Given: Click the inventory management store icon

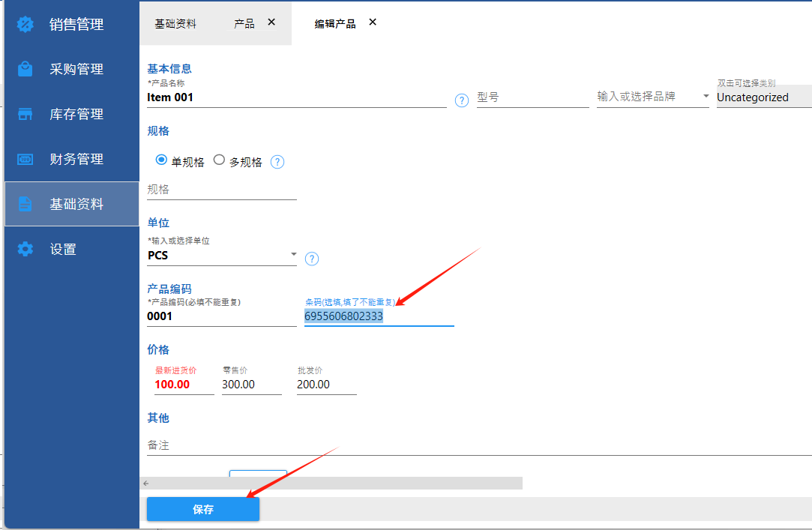Looking at the screenshot, I should [25, 114].
